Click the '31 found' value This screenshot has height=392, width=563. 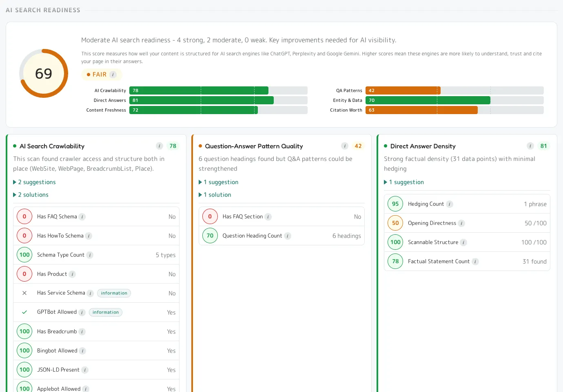point(534,262)
